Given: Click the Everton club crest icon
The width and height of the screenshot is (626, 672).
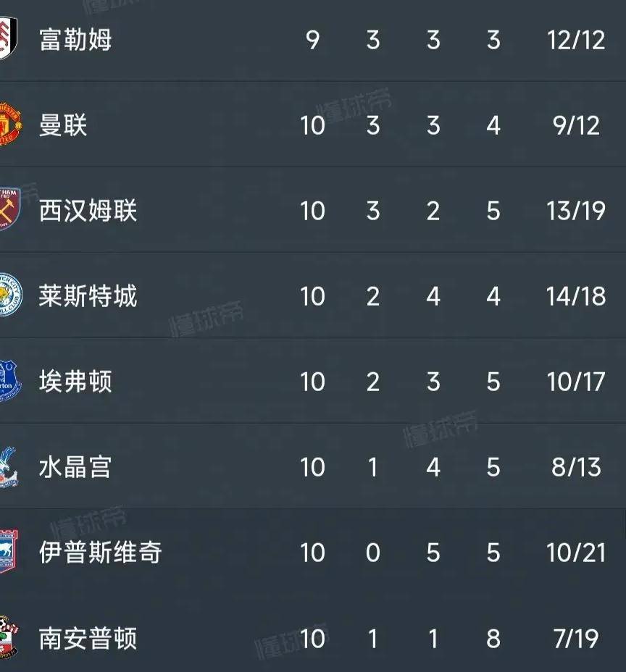Looking at the screenshot, I should [10, 381].
